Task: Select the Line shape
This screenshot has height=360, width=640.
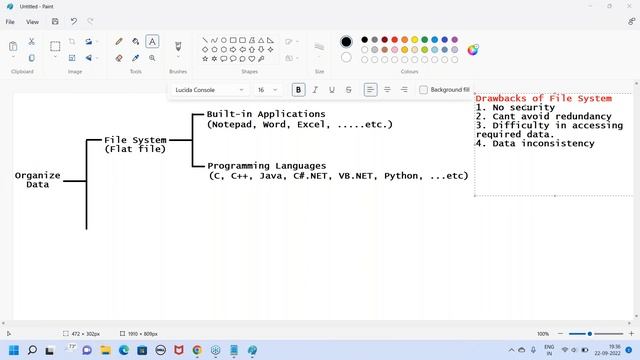Action: point(205,40)
